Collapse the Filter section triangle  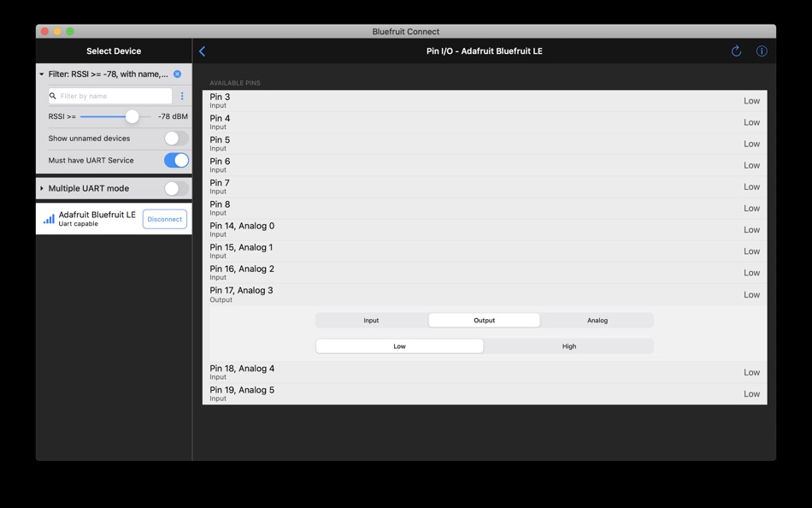pyautogui.click(x=41, y=74)
